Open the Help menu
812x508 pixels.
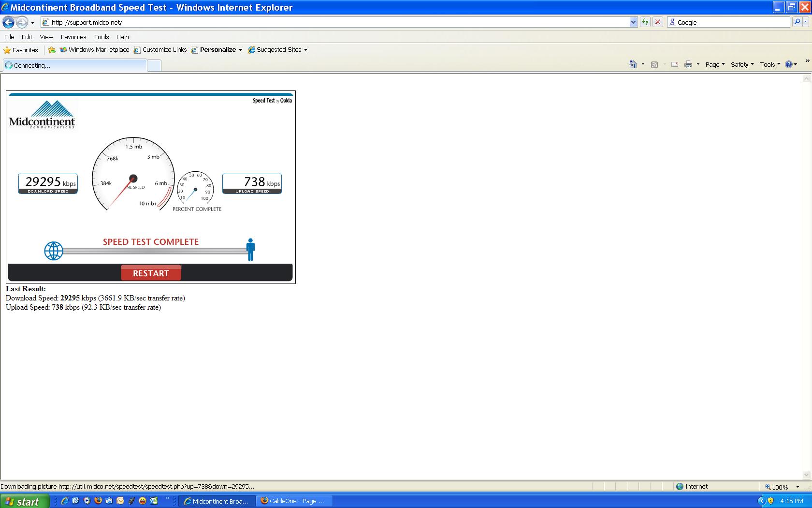(x=122, y=37)
